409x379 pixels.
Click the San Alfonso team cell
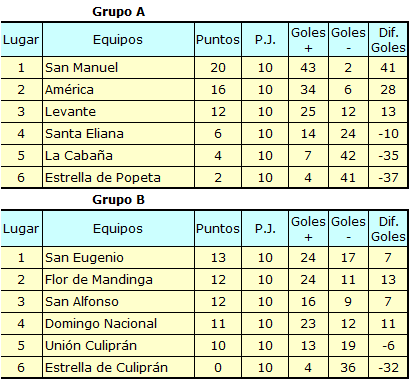pyautogui.click(x=118, y=302)
